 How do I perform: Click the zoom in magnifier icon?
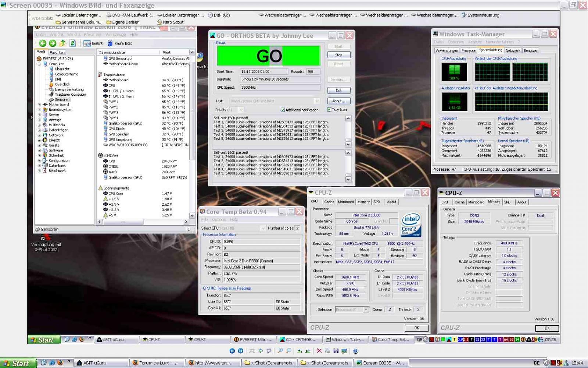pyautogui.click(x=280, y=351)
